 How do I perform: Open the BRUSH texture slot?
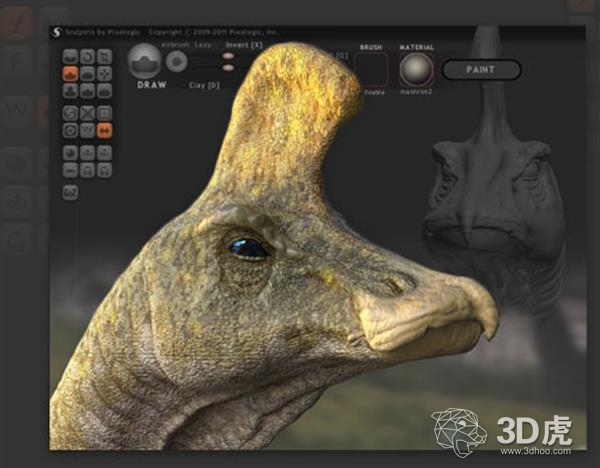coord(371,70)
